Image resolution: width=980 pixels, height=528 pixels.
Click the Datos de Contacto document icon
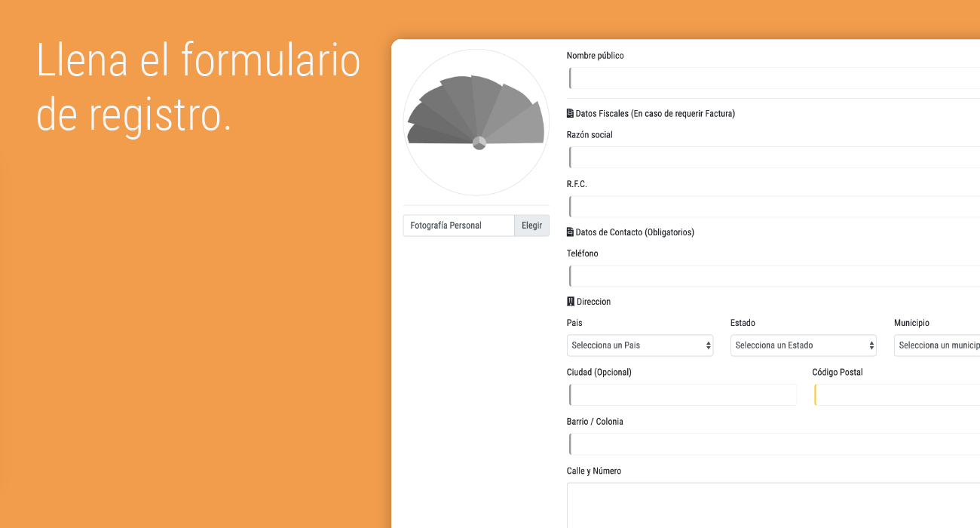point(570,232)
